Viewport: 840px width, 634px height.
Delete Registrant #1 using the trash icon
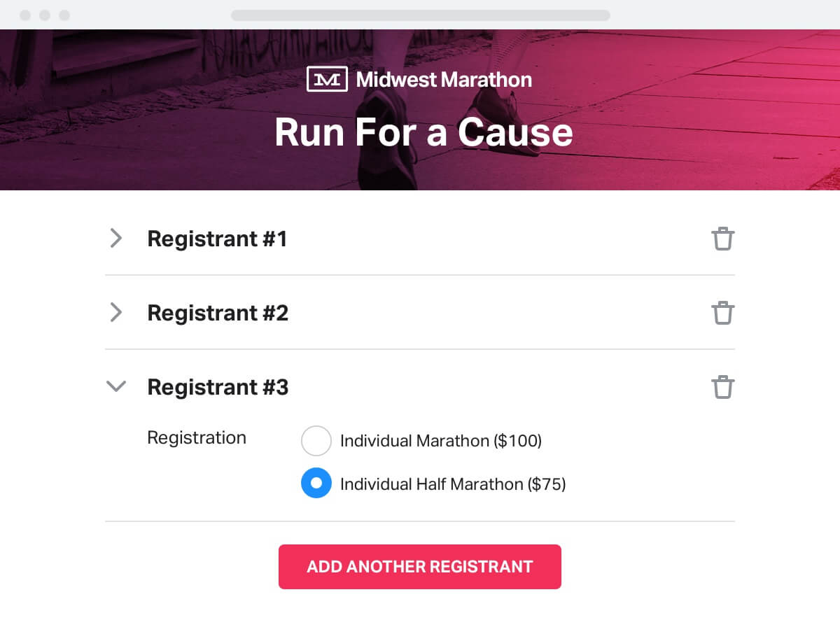point(724,239)
